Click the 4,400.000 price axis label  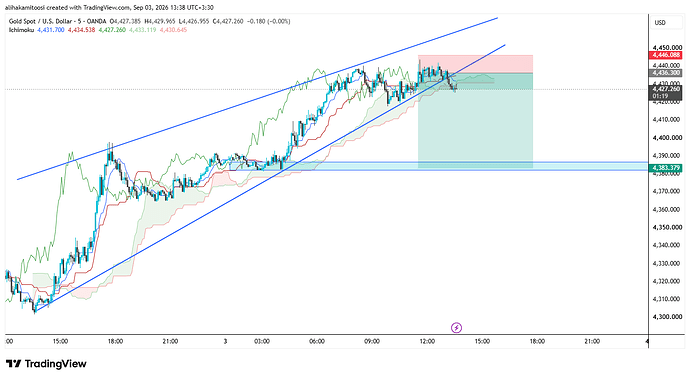point(668,137)
